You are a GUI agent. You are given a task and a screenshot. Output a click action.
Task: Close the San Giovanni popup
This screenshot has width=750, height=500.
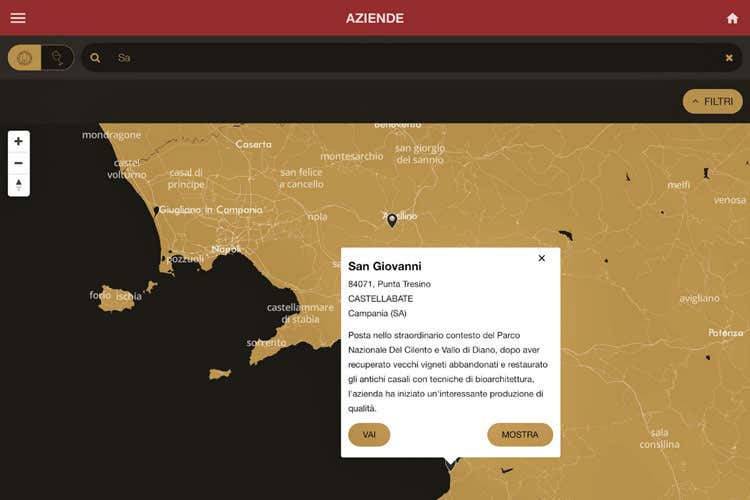(541, 258)
